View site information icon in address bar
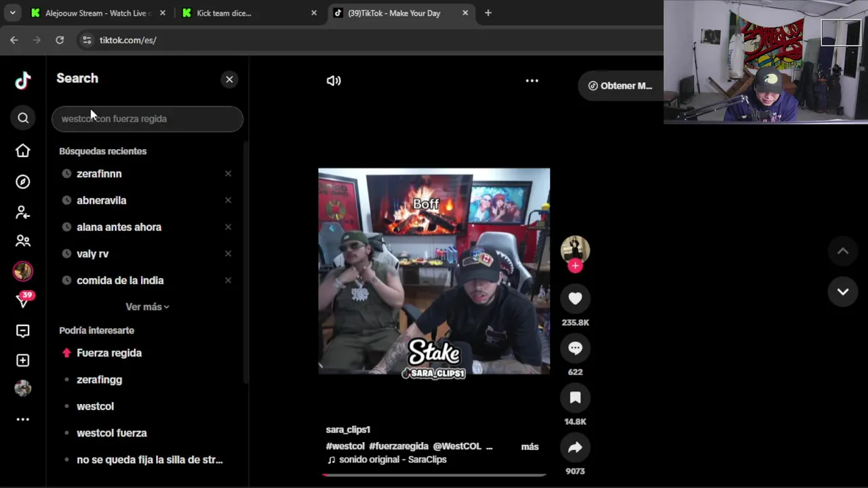Viewport: 868px width, 488px height. click(x=87, y=40)
